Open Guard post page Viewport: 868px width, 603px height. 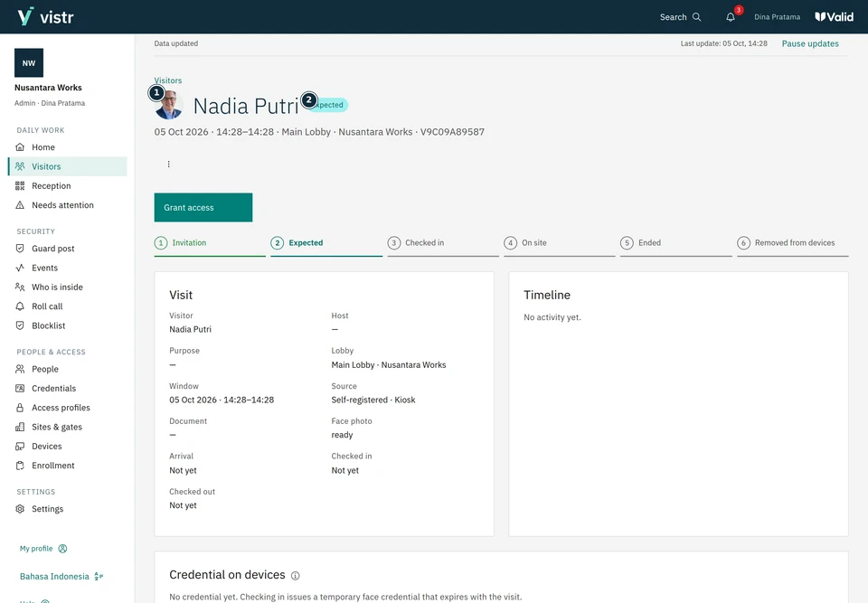[68, 249]
